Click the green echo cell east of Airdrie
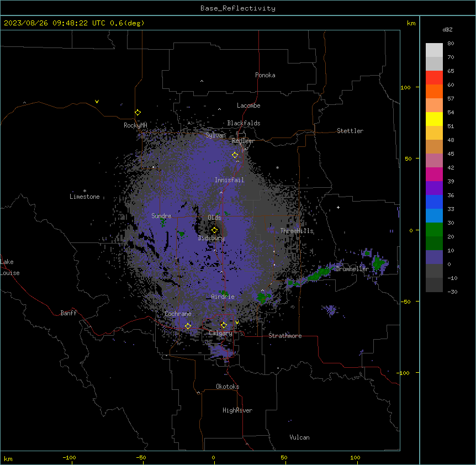The height and width of the screenshot is (465, 476). coord(262,297)
